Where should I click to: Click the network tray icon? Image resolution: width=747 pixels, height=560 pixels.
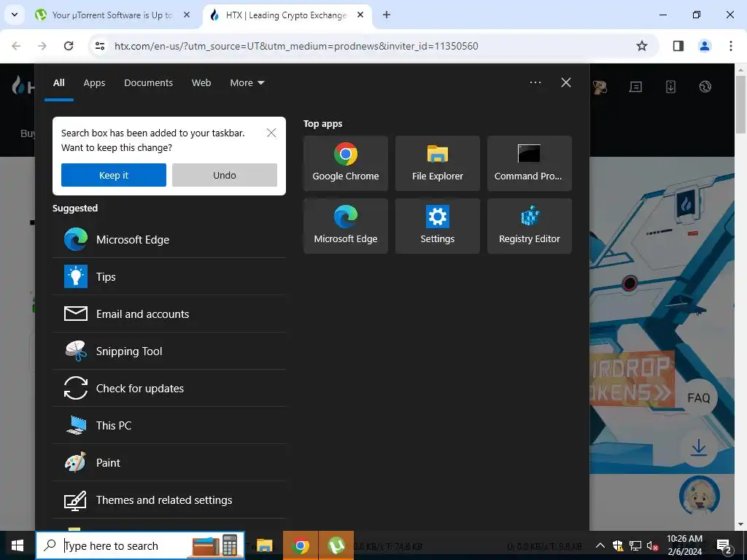(x=635, y=545)
